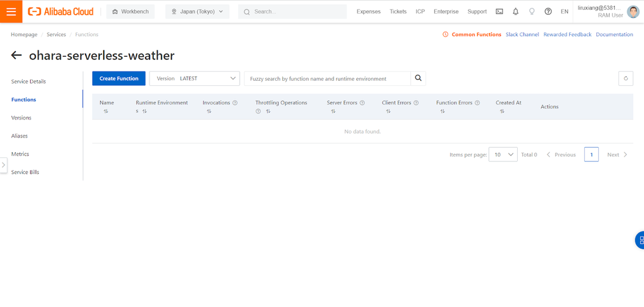Sort by Function Errors column
The height and width of the screenshot is (307, 644).
pos(442,112)
